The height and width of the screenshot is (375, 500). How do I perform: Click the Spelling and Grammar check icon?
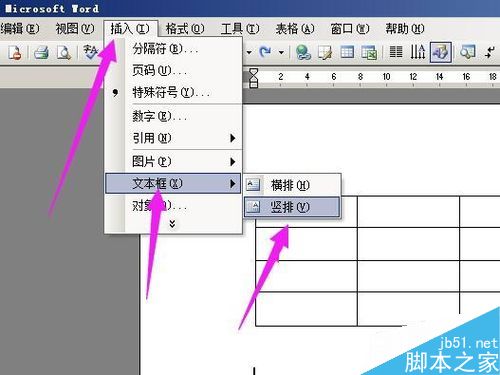click(90, 52)
